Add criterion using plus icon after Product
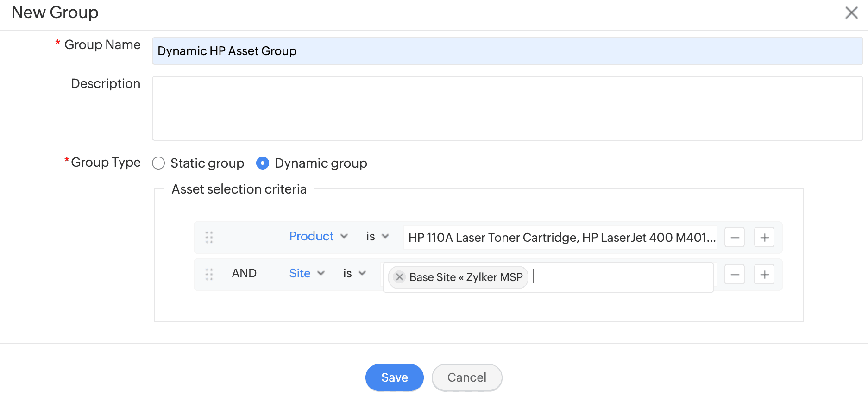 coord(764,238)
